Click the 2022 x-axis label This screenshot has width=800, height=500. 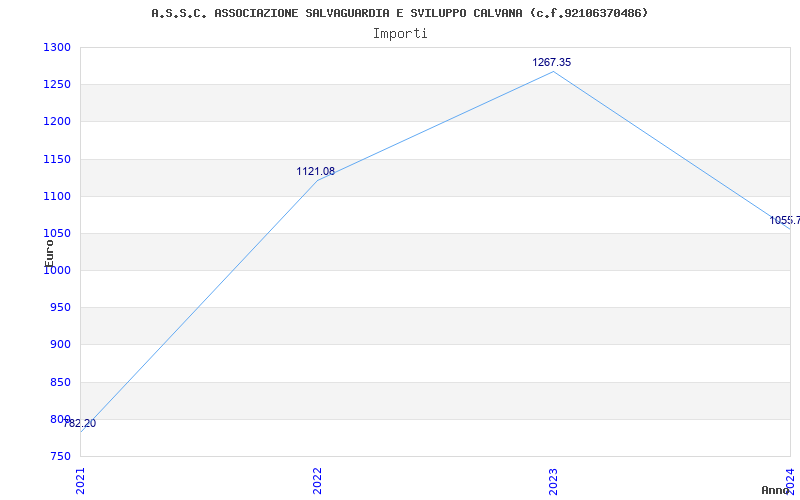point(317,481)
